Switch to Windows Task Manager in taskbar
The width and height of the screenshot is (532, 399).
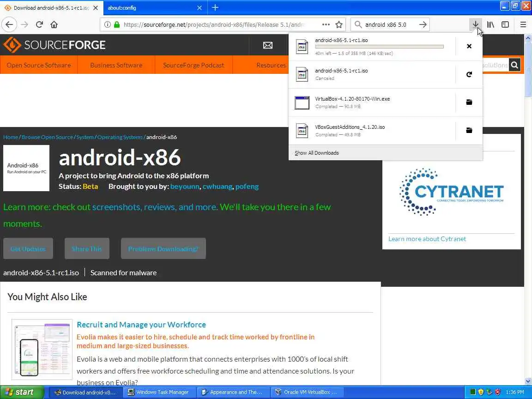[158, 392]
